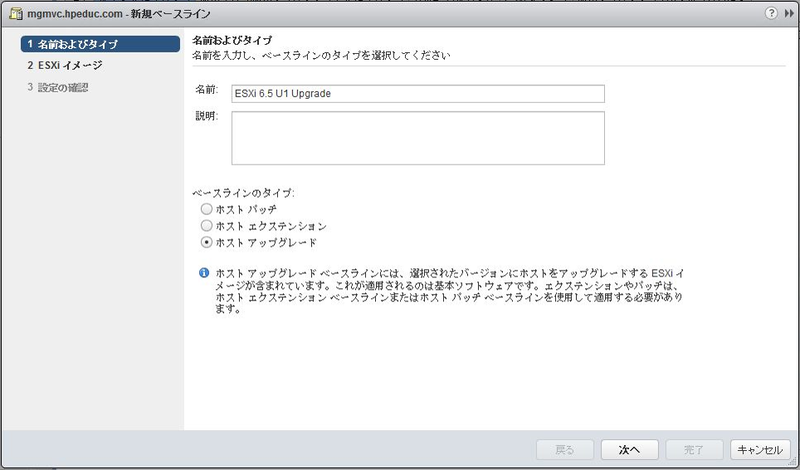Click the baseline wizard icon beside mgmvc.hpeduc.com
800x470 pixels.
pyautogui.click(x=16, y=13)
